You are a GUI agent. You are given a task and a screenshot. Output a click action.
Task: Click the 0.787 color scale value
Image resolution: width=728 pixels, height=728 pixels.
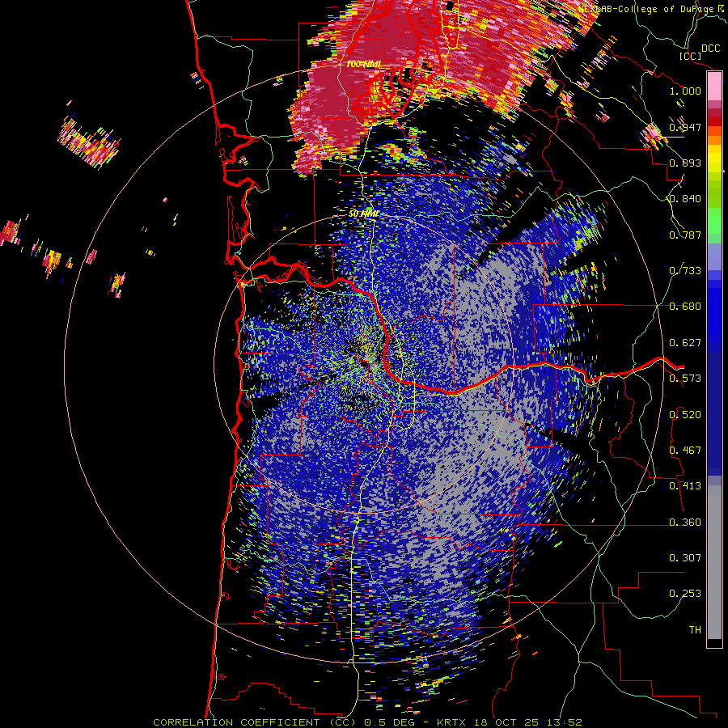click(685, 235)
